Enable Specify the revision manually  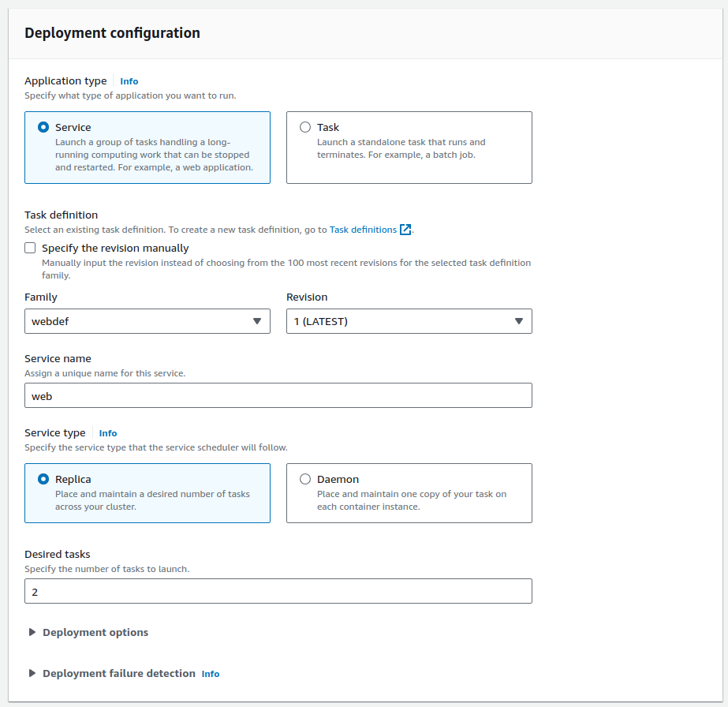pos(29,248)
